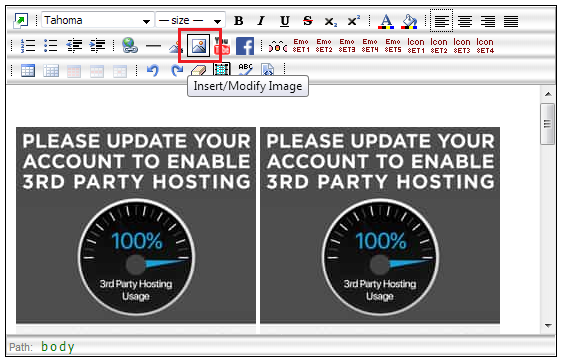The width and height of the screenshot is (563, 364).
Task: Open the font size dropdown
Action: tap(190, 20)
